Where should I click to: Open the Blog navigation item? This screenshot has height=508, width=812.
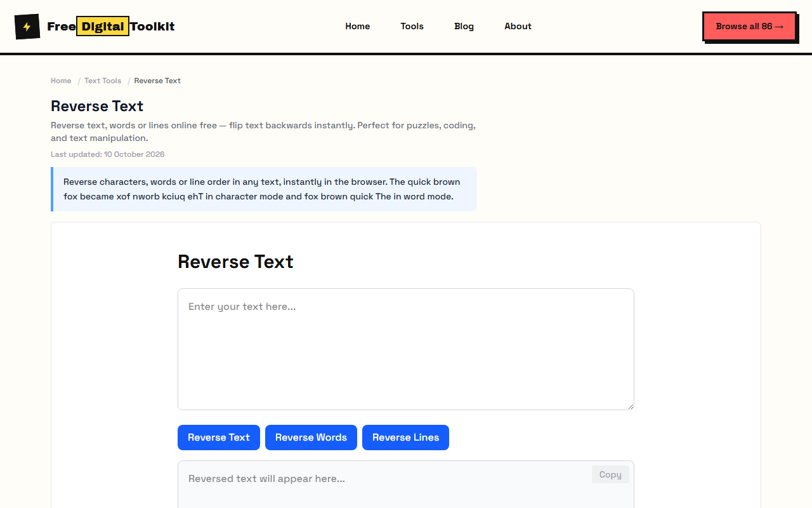click(464, 26)
